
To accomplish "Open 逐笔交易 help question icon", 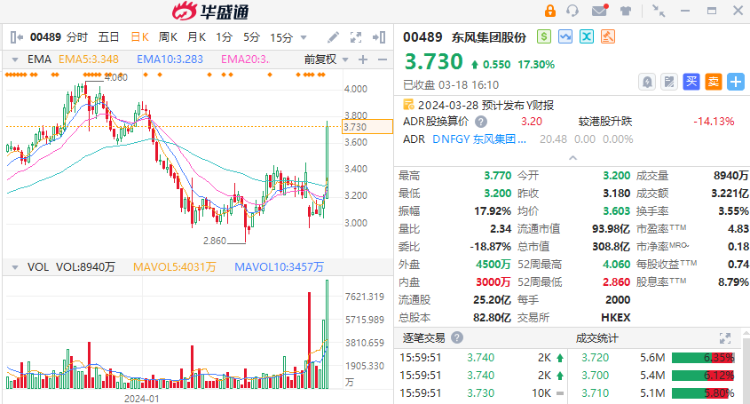I will (457, 338).
